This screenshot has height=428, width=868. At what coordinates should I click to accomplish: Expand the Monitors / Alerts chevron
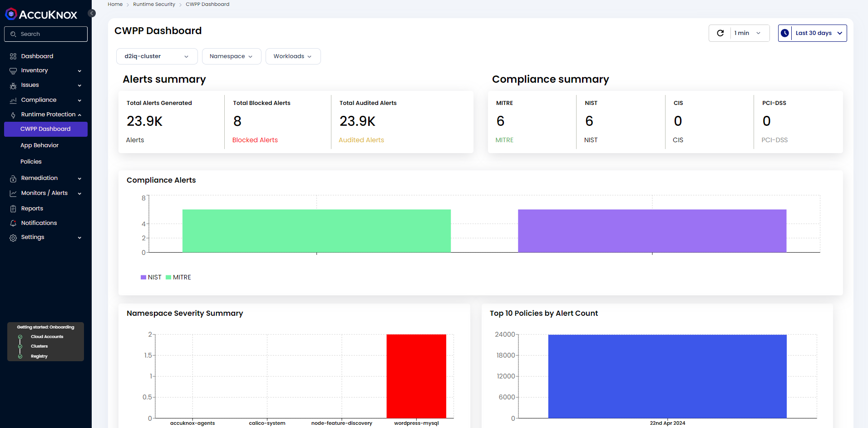(79, 194)
